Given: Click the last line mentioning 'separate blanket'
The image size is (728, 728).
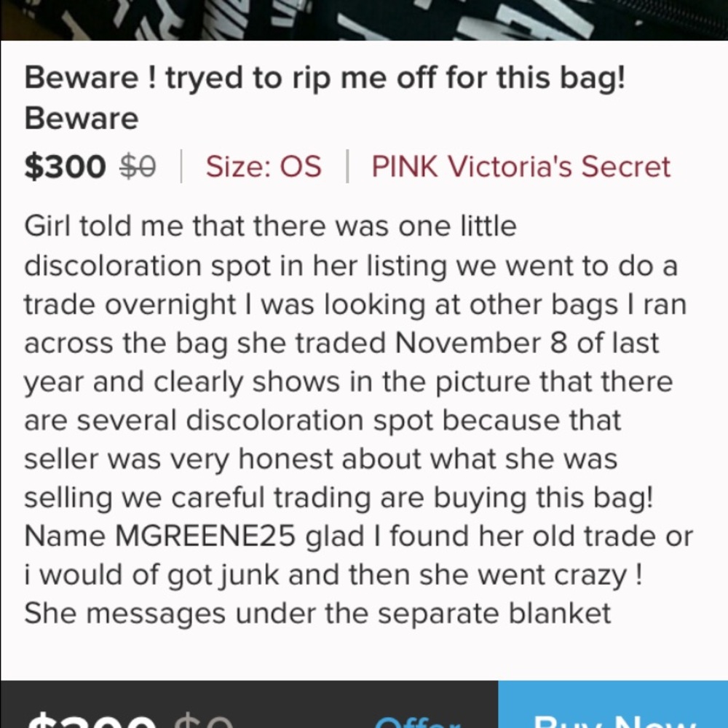Looking at the screenshot, I should 317,614.
